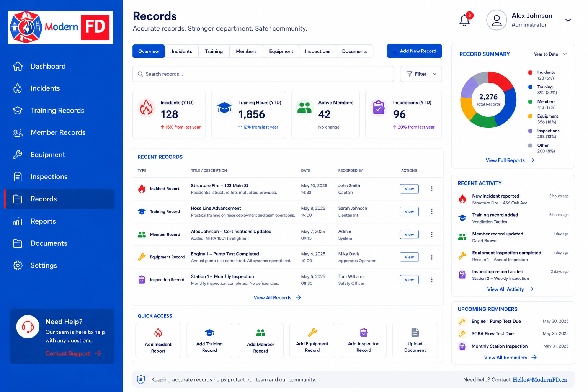
Task: Click the Add New Record button
Action: (415, 51)
